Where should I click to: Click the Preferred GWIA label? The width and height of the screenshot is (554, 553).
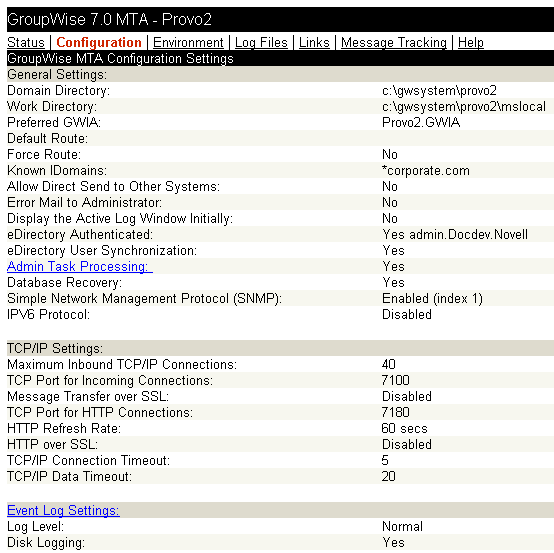54,122
